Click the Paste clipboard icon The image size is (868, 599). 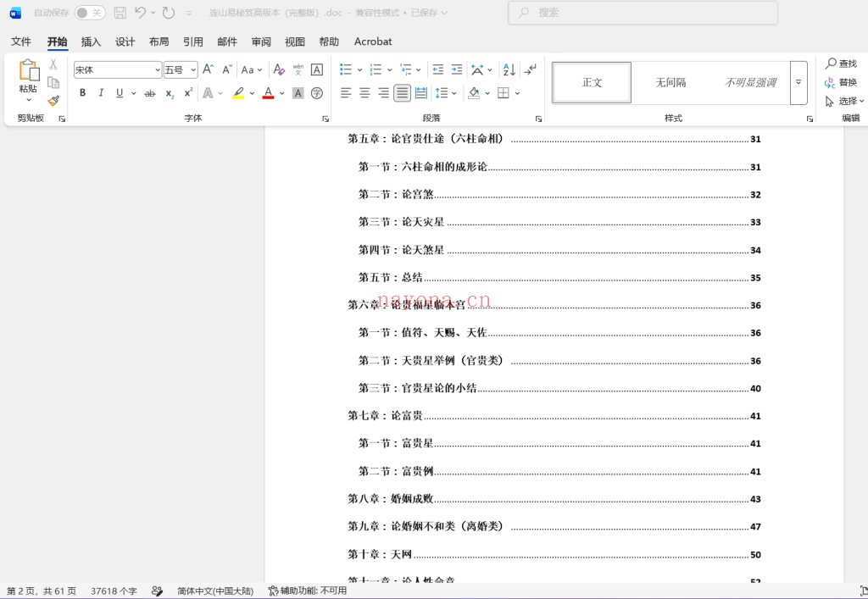(x=28, y=71)
